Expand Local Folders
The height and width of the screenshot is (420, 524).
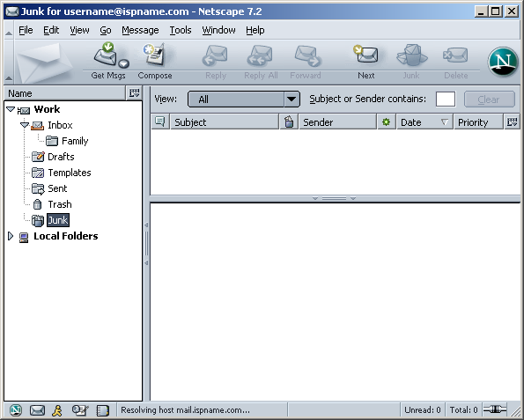click(x=11, y=236)
